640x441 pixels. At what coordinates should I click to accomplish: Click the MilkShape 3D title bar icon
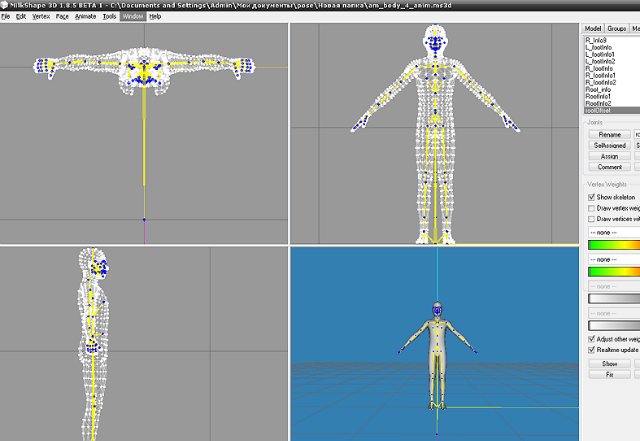[x=5, y=5]
